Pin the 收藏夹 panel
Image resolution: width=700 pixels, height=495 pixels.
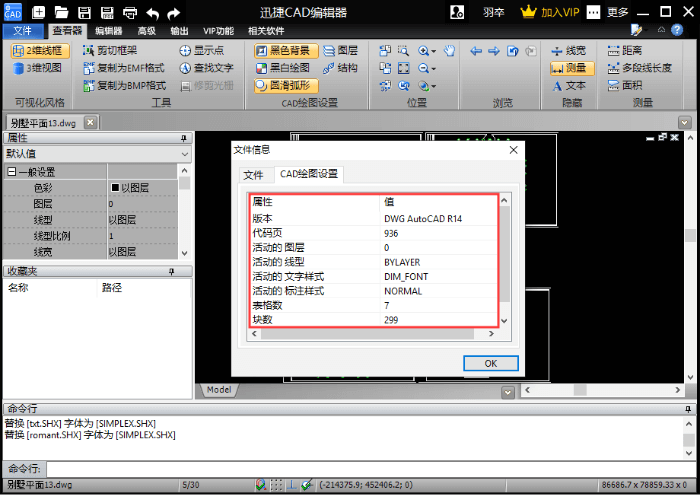point(171,271)
